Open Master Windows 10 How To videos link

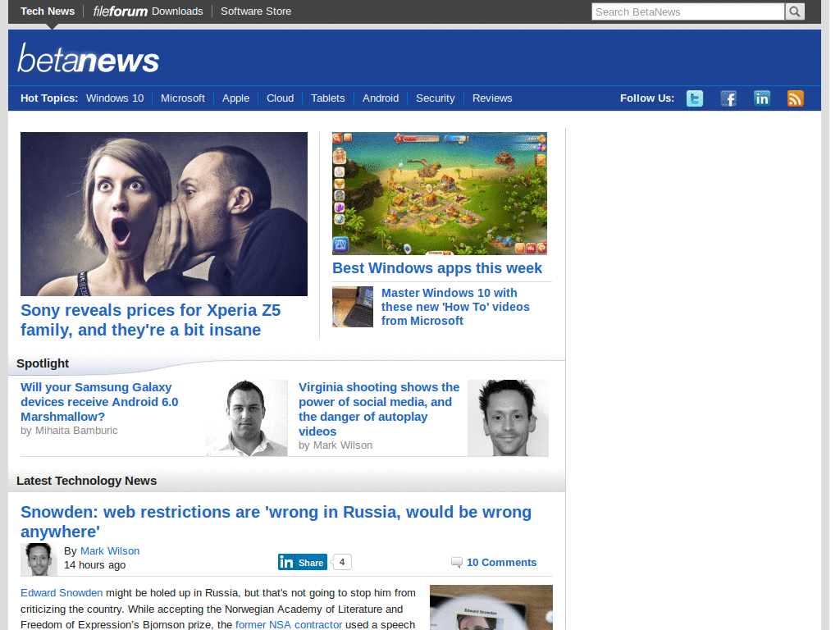455,307
